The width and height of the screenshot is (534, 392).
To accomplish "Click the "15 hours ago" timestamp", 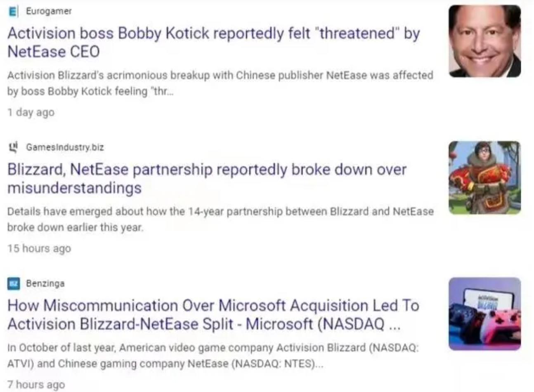I will pyautogui.click(x=39, y=248).
